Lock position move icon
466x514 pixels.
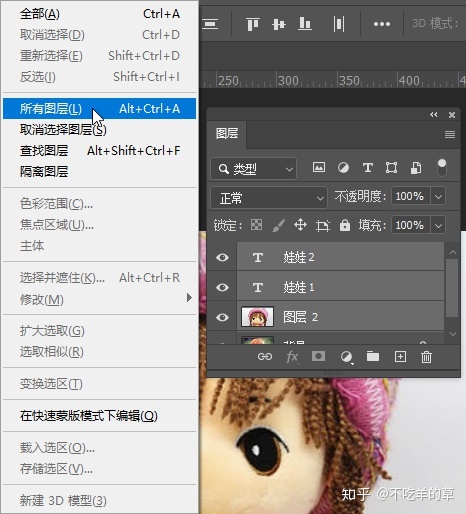pos(300,225)
